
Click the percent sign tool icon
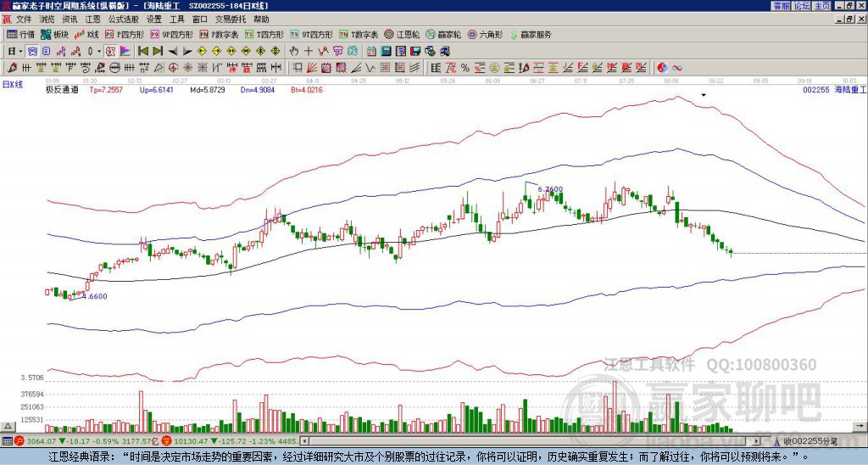[x=465, y=68]
